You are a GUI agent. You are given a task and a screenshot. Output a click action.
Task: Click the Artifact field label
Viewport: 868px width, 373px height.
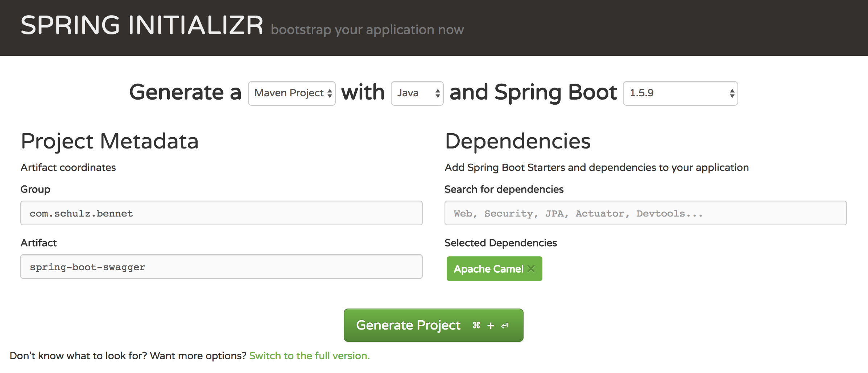[x=38, y=243]
